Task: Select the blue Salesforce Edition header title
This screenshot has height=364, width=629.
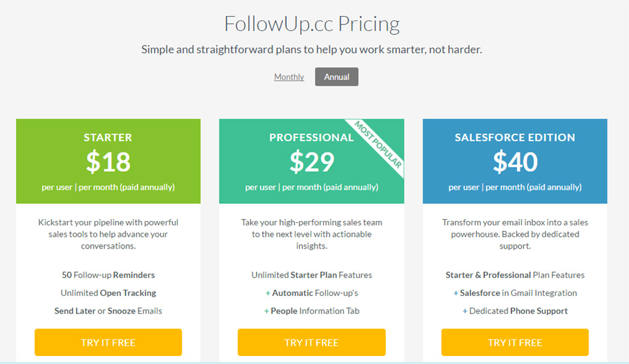Action: [515, 137]
